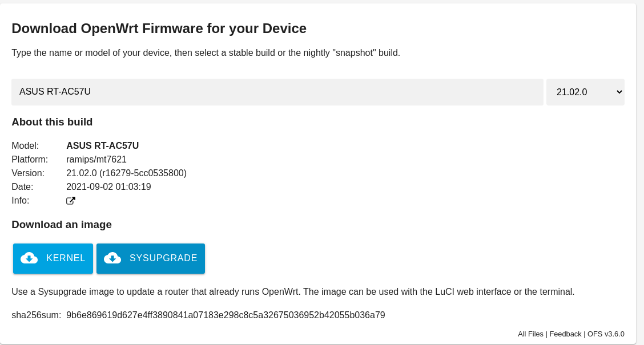Screen dimensions: 644x345
Task: Click the Download OpenWrt Firmware page heading
Action: (x=159, y=29)
